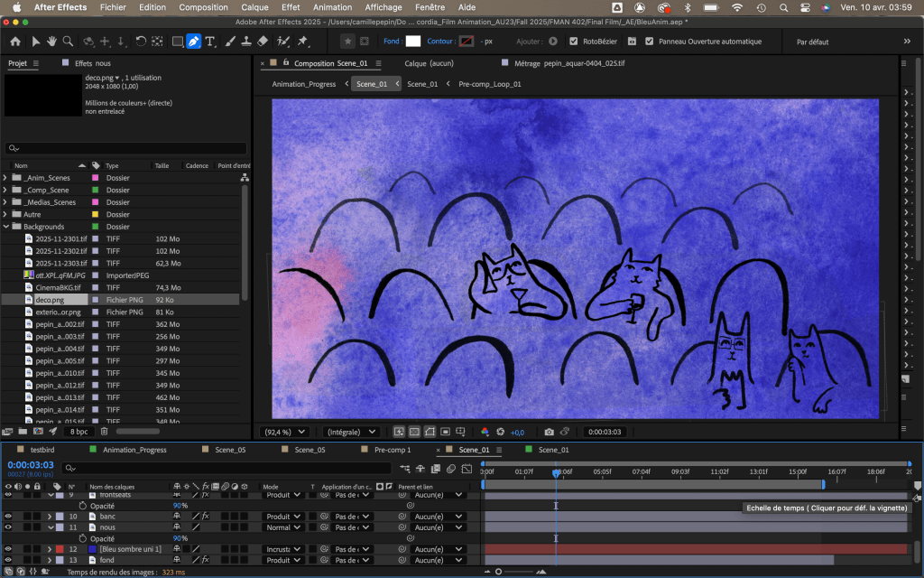This screenshot has height=578, width=924.
Task: Select the Type (text) tool
Action: [210, 42]
